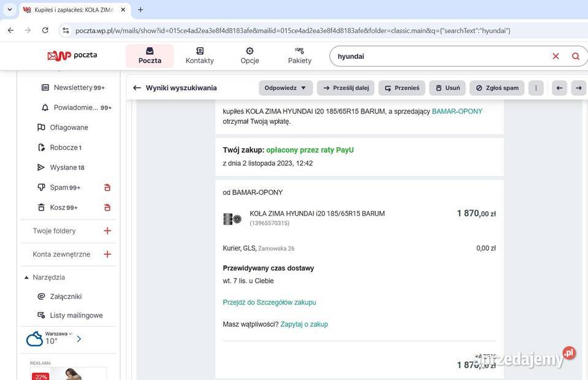The height and width of the screenshot is (380, 588).
Task: Open the Opcje settings tab
Action: pos(250,56)
